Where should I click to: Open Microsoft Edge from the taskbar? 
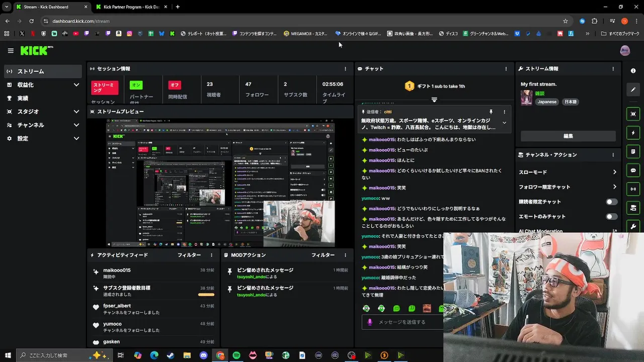pos(154,355)
